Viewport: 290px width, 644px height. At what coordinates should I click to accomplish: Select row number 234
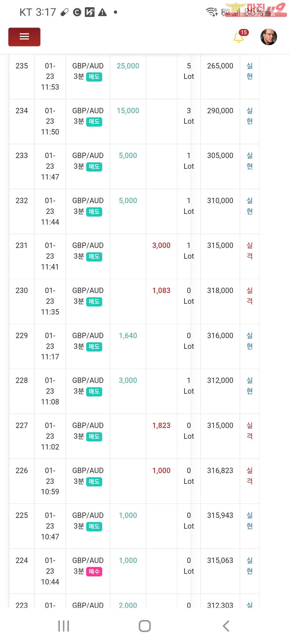point(22,111)
